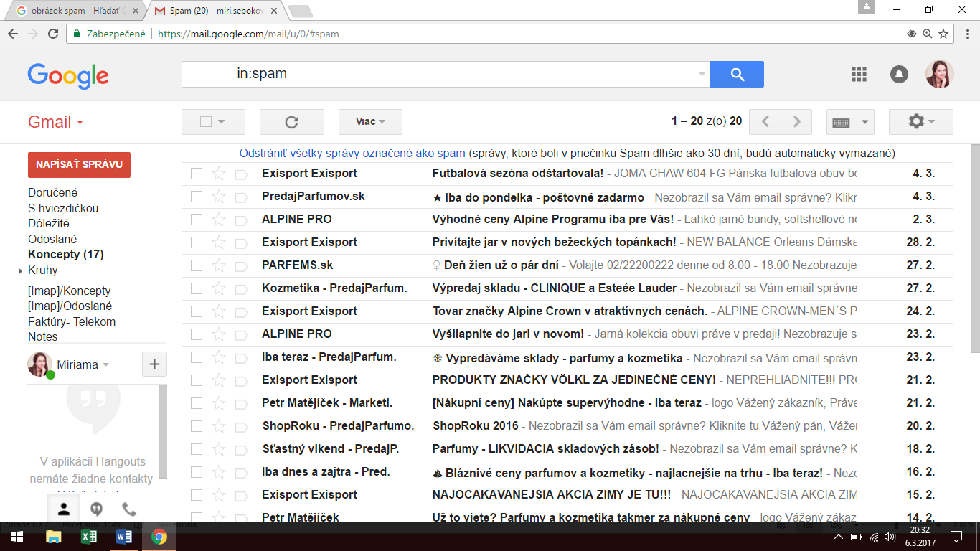Screen dimensions: 980x551
Task: Add new Hangouts conversation plus button
Action: [154, 364]
